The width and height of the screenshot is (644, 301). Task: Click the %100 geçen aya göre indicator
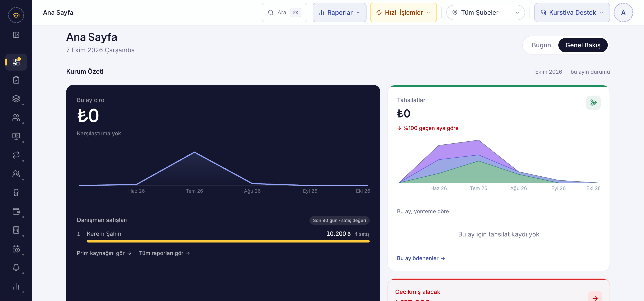pos(428,128)
